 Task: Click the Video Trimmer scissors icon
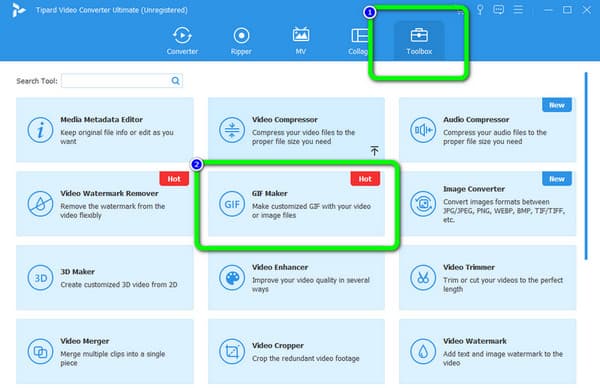pyautogui.click(x=423, y=278)
